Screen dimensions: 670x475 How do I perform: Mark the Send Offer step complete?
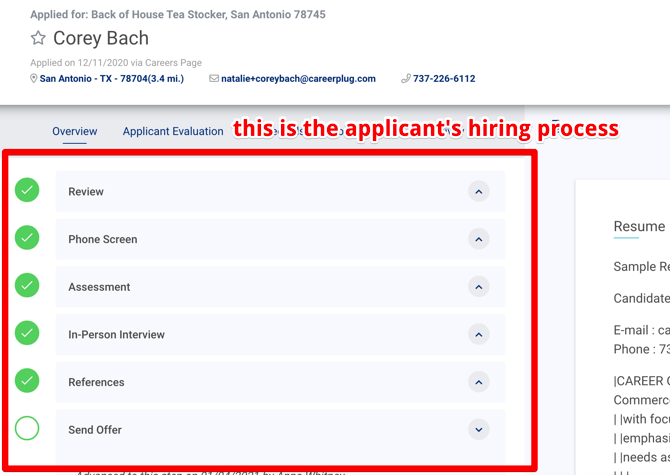click(27, 429)
